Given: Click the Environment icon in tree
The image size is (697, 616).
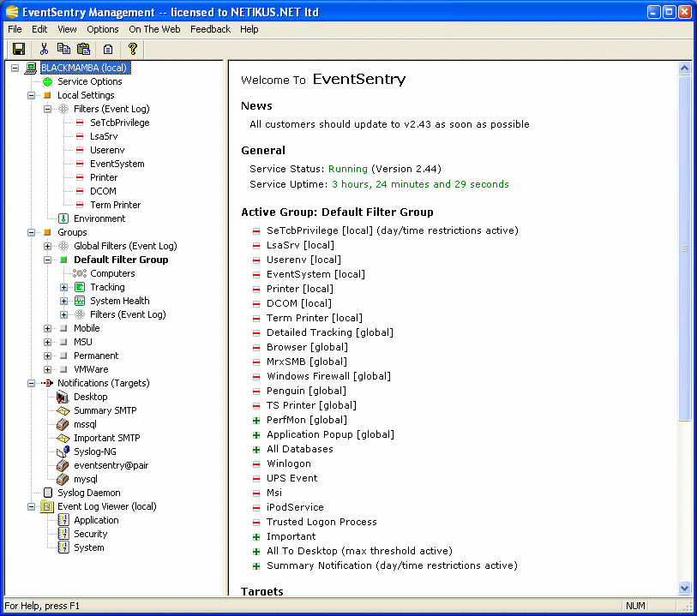Looking at the screenshot, I should click(x=63, y=218).
